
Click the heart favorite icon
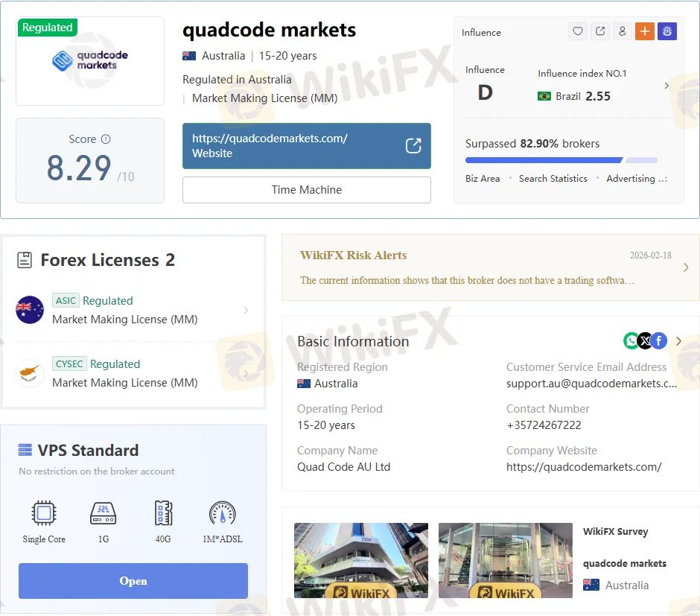coord(578,31)
